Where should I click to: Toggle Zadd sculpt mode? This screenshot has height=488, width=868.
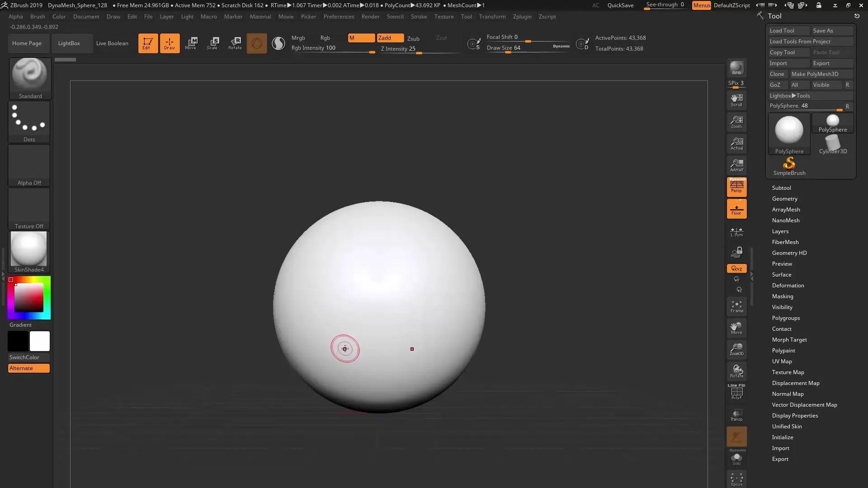tap(390, 38)
